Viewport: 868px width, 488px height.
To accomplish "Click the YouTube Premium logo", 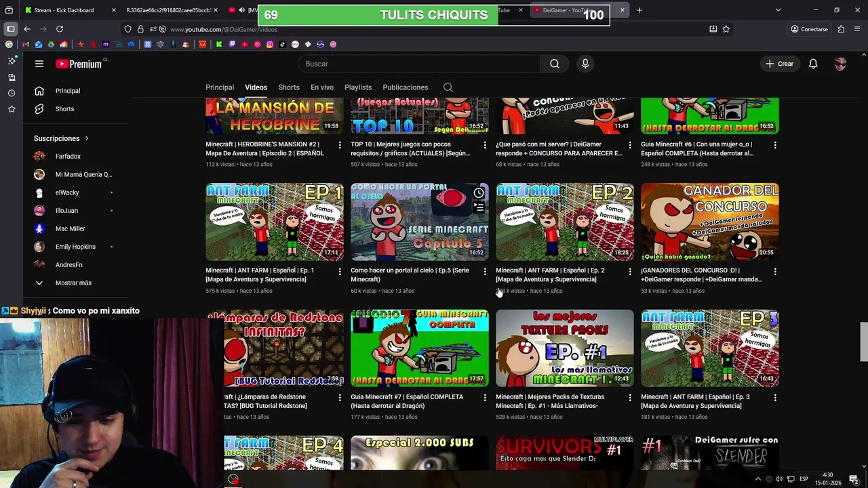I will (x=79, y=64).
